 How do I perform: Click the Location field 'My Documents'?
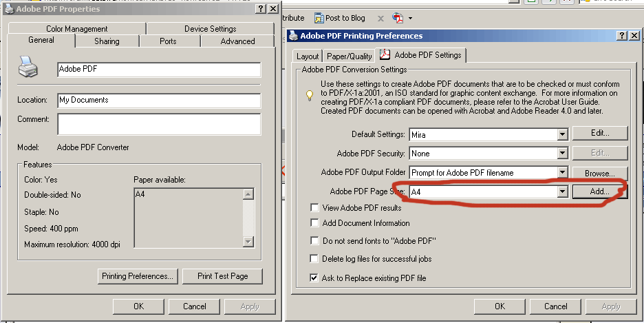159,101
